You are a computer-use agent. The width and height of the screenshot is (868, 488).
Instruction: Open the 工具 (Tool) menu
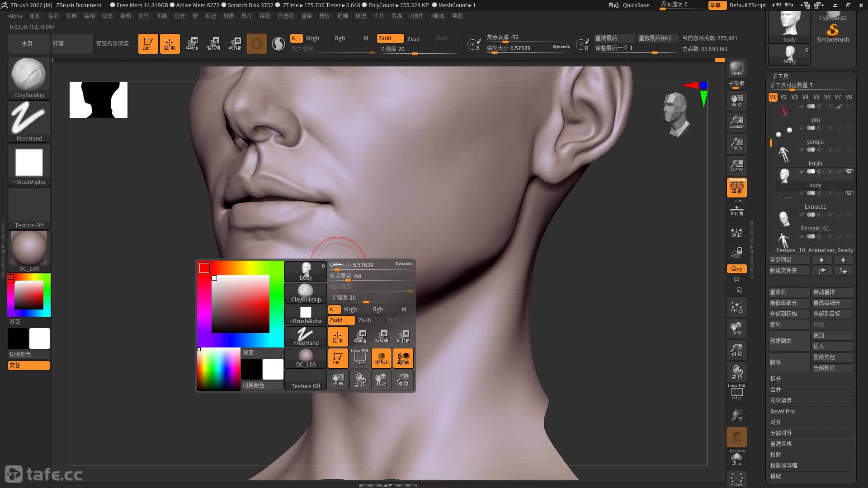pos(379,16)
